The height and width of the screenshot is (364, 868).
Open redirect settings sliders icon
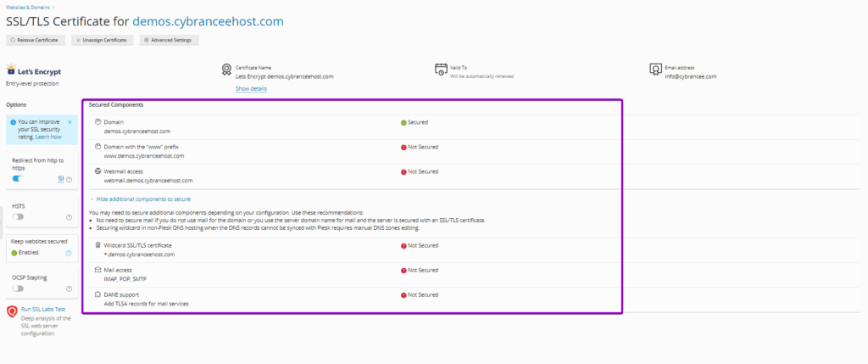[x=61, y=179]
